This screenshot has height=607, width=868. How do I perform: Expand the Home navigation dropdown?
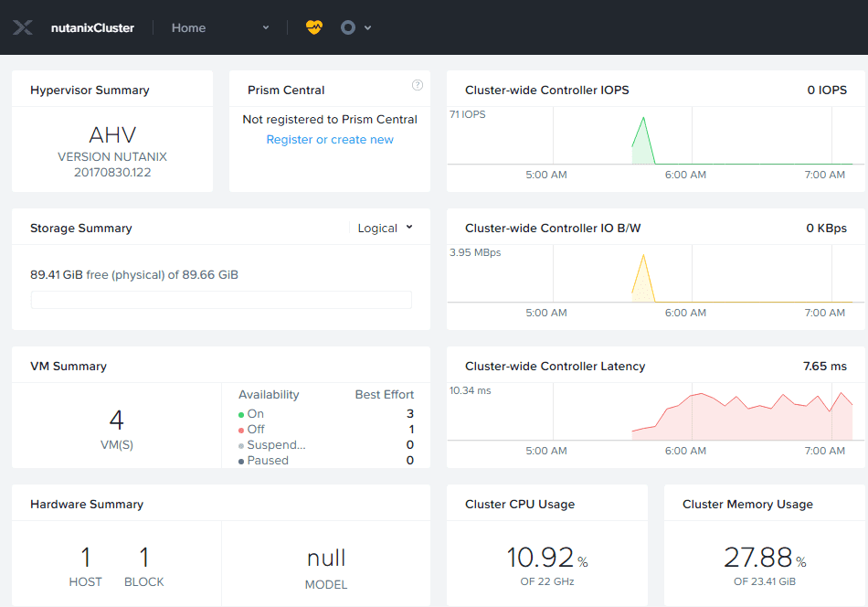tap(266, 27)
